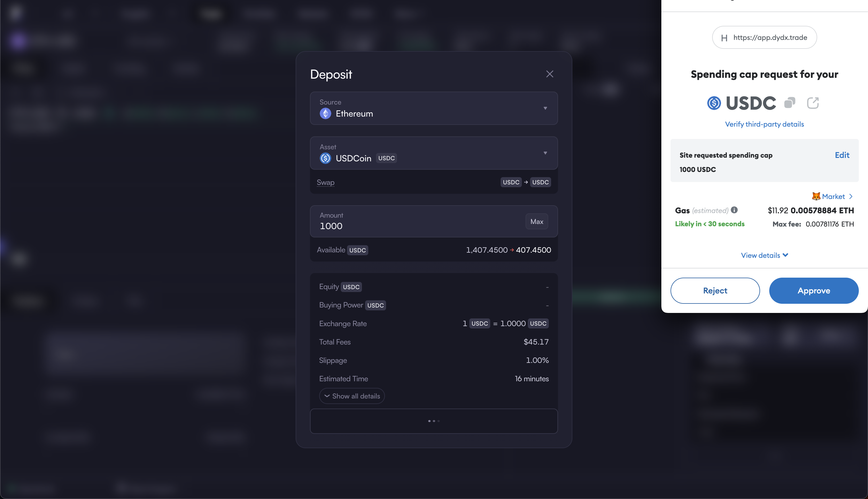Click the Swap label text

pos(325,182)
